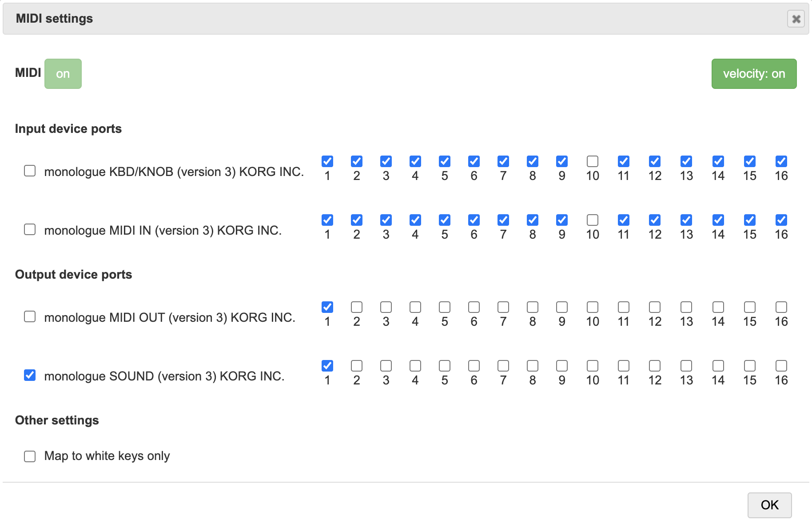This screenshot has height=528, width=812.
Task: Uncheck channel 1 for monologue SOUND output
Action: pyautogui.click(x=327, y=366)
